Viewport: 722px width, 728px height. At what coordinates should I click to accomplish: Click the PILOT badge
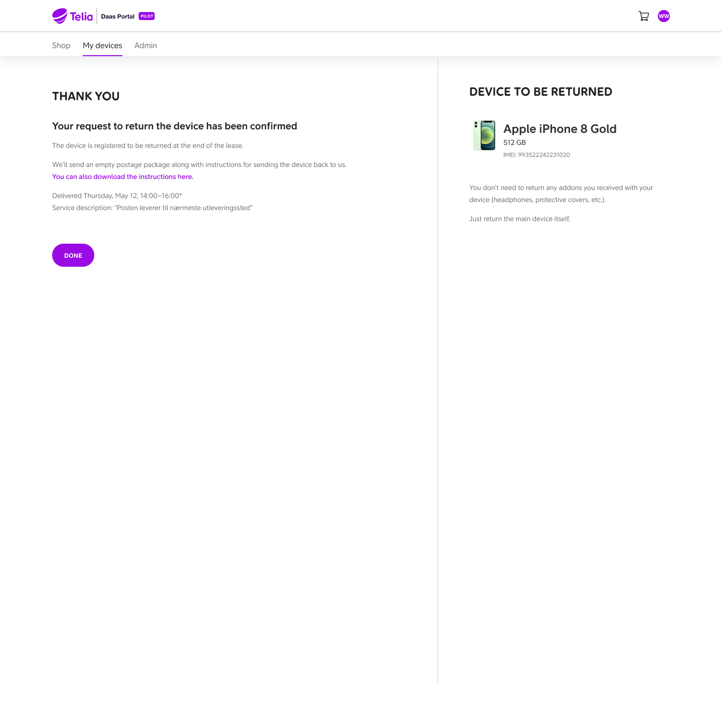(147, 16)
